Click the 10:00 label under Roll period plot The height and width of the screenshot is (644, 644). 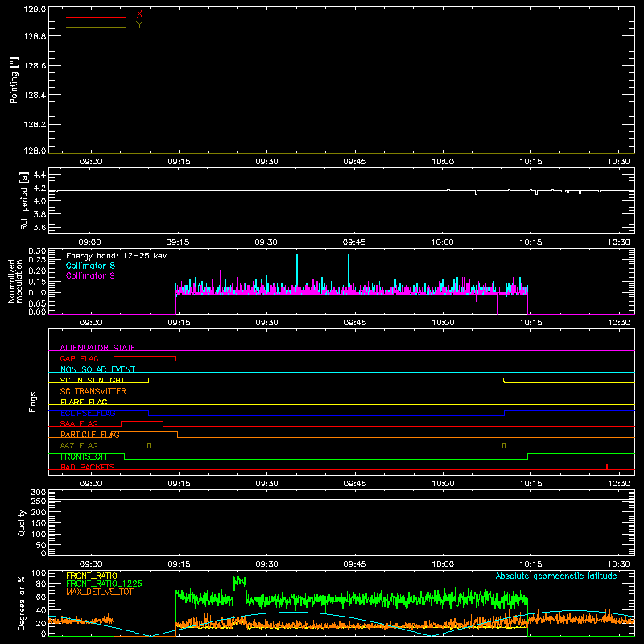point(442,242)
